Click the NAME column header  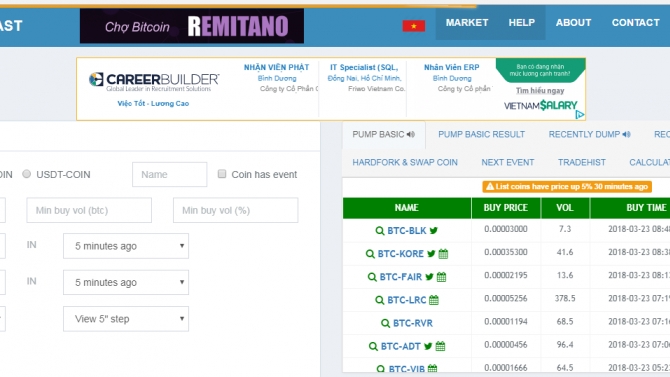407,208
